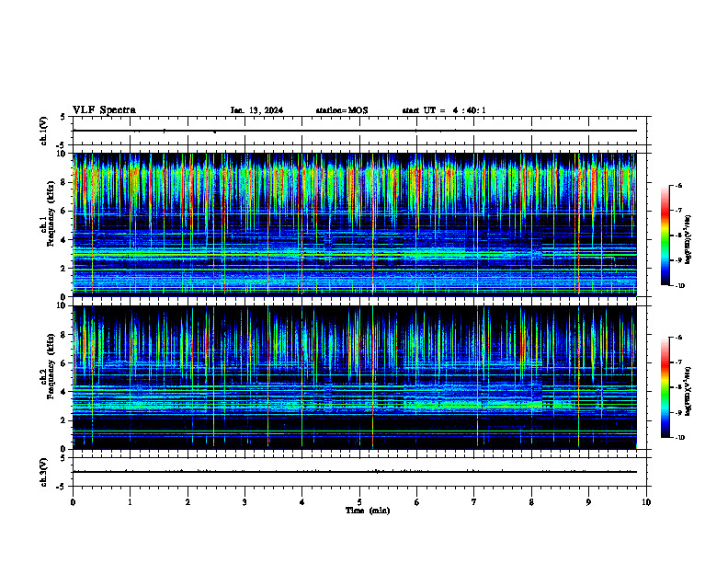Image resolution: width=728 pixels, height=563 pixels.
Task: Click the "VLF Spectra" plot title
Action: pyautogui.click(x=104, y=109)
